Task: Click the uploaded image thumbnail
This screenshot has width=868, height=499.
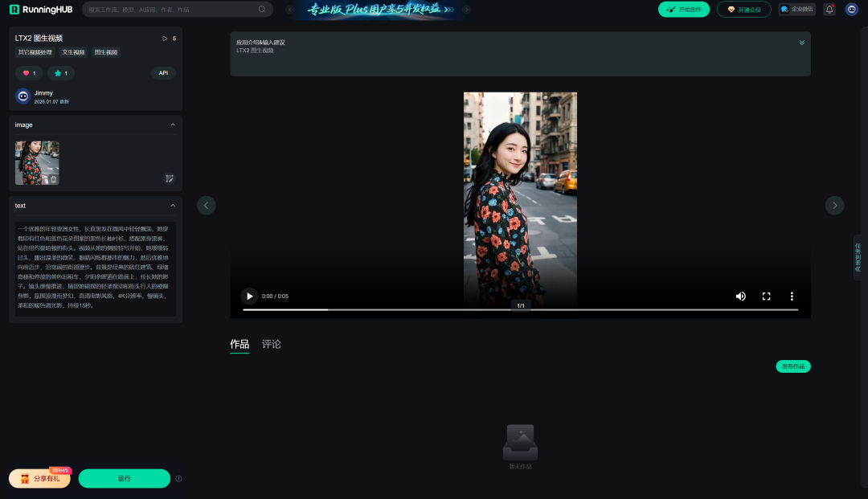Action: tap(36, 162)
